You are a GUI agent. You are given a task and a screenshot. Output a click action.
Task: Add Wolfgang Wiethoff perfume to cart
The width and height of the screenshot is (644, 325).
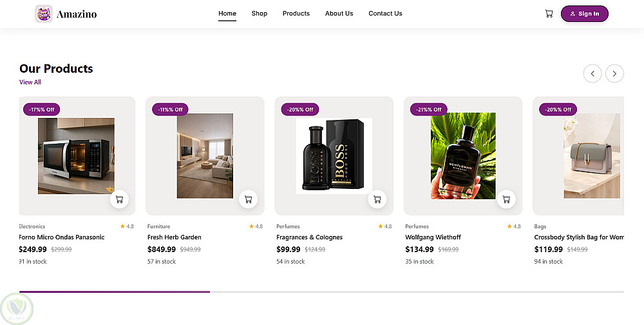(x=506, y=199)
